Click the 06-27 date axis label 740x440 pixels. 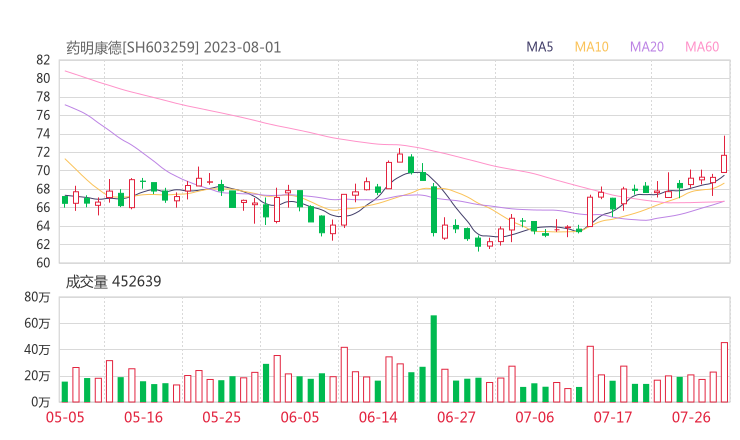[x=456, y=417]
